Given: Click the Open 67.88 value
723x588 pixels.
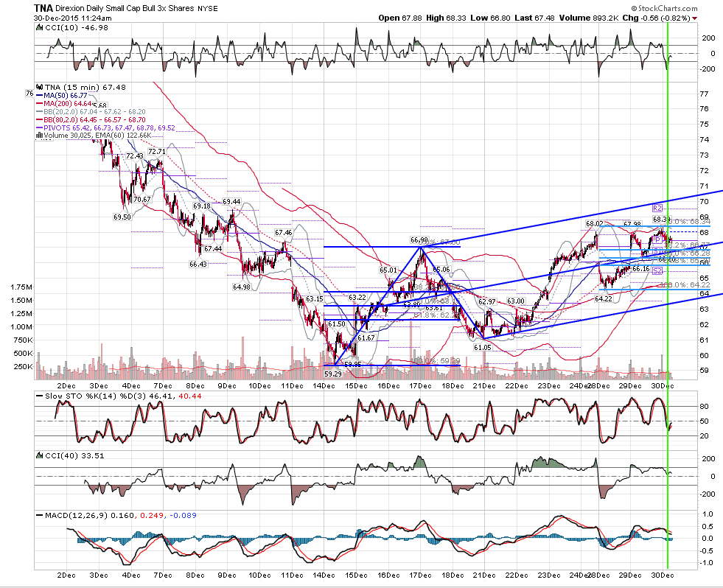Looking at the screenshot, I should click(400, 18).
